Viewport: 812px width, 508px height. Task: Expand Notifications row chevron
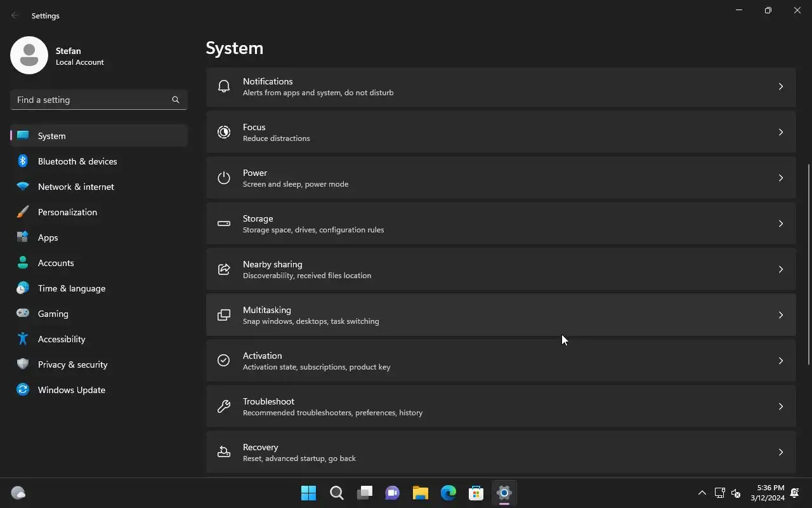coord(781,86)
